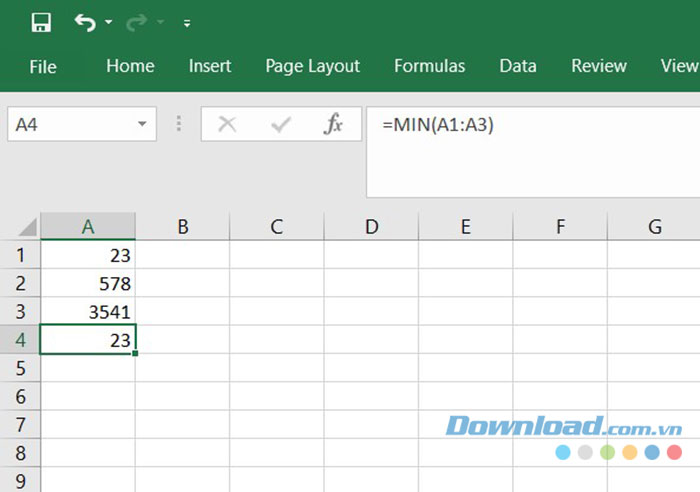Select the Review tab
This screenshot has width=700, height=492.
(598, 67)
